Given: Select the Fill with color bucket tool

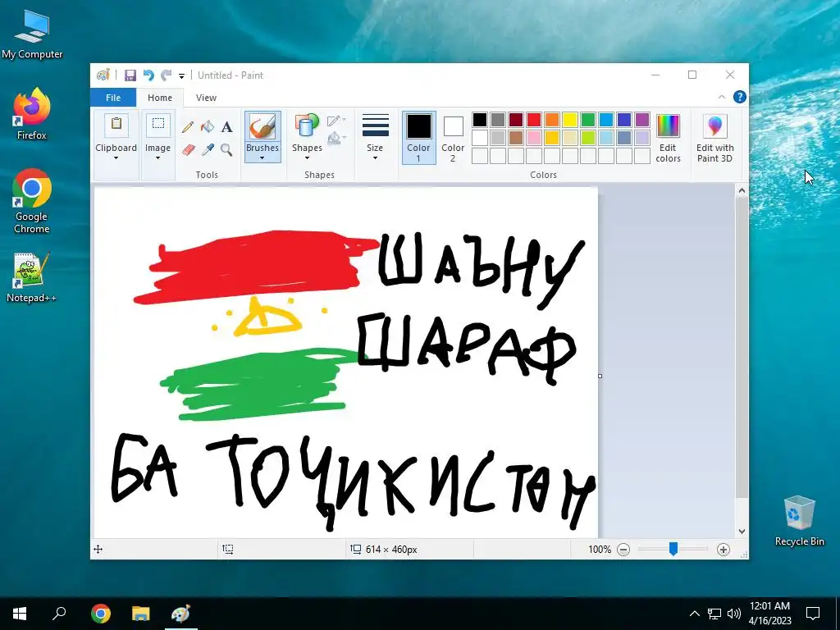Looking at the screenshot, I should (x=208, y=127).
